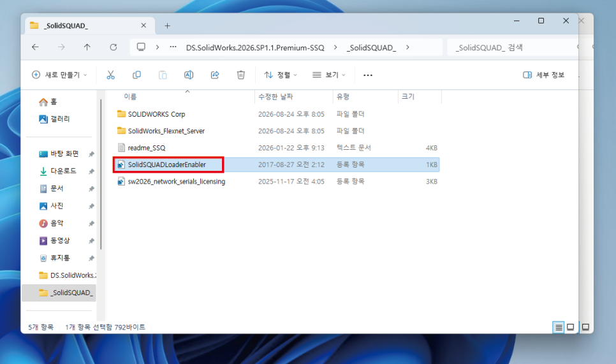Open 문서 in the sidebar
The height and width of the screenshot is (364, 616).
51,189
